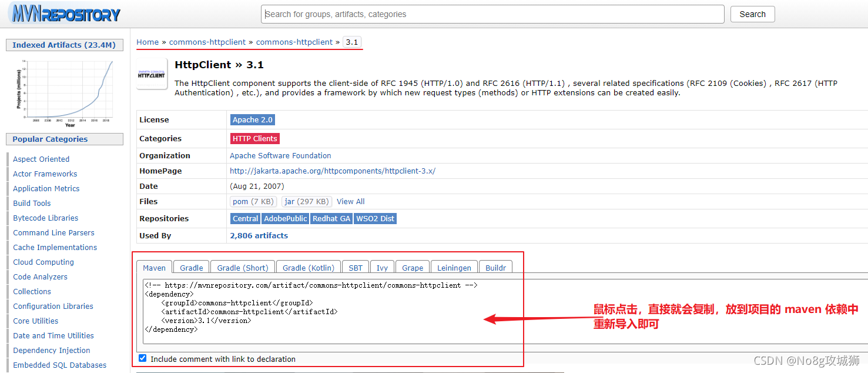Click the HttpClient » 3.1 page title
This screenshot has height=373, width=868.
[x=219, y=65]
